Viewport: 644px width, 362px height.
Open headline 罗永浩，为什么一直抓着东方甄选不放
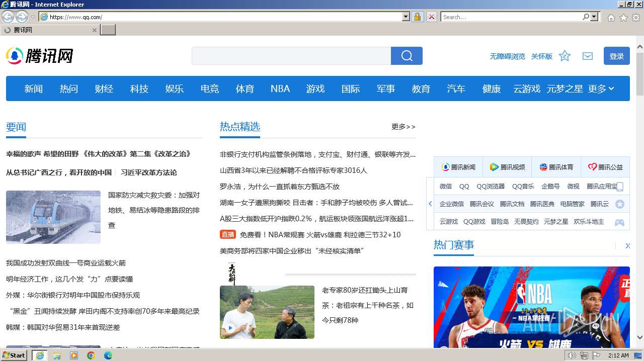coord(280,187)
